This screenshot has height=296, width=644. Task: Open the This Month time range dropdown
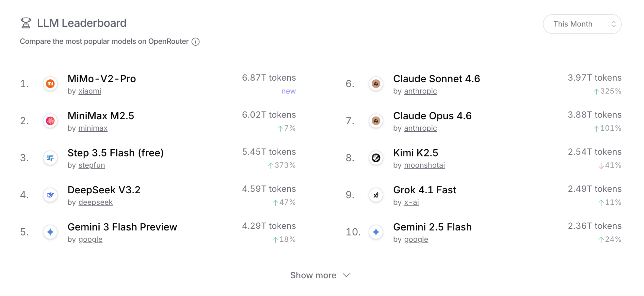pos(582,24)
